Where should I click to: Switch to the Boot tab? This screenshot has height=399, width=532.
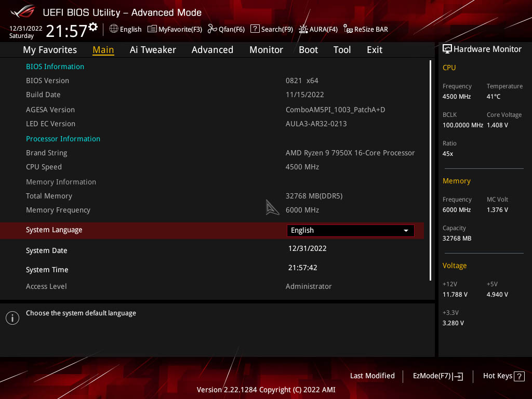[x=309, y=50]
